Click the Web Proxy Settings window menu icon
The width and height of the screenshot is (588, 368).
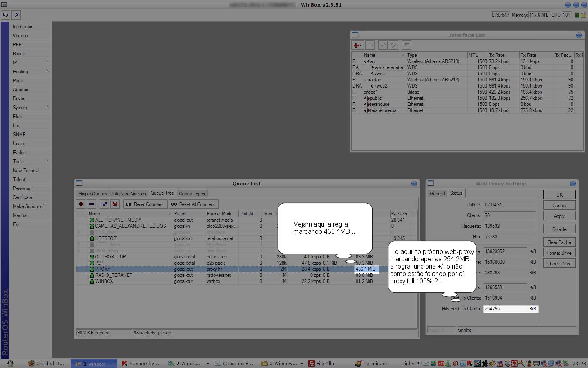point(431,183)
